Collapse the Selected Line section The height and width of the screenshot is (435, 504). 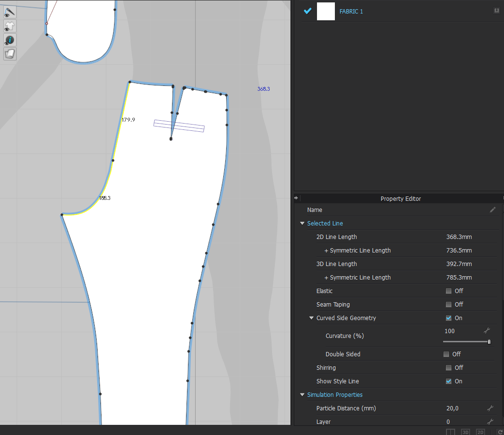[x=302, y=224]
